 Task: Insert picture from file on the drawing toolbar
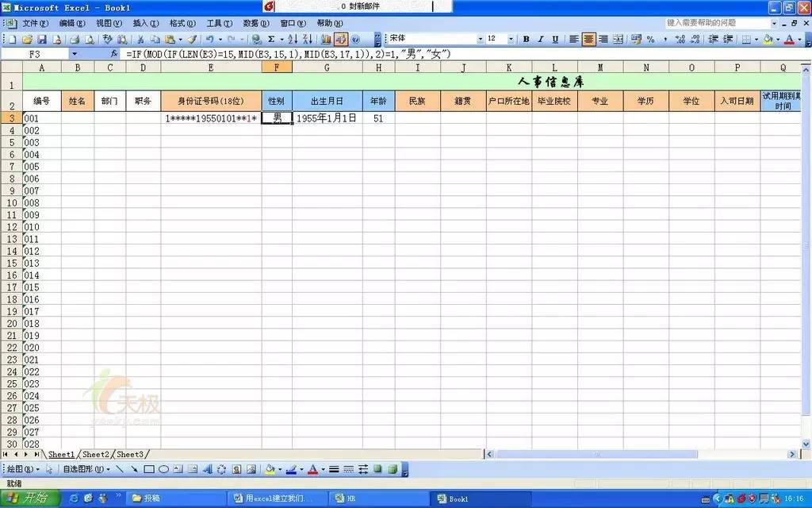pos(251,469)
